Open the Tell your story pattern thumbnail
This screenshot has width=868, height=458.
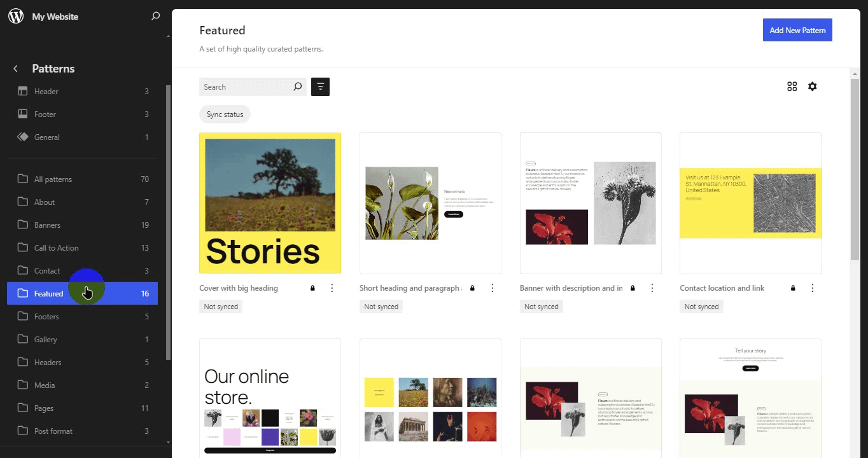[750, 398]
